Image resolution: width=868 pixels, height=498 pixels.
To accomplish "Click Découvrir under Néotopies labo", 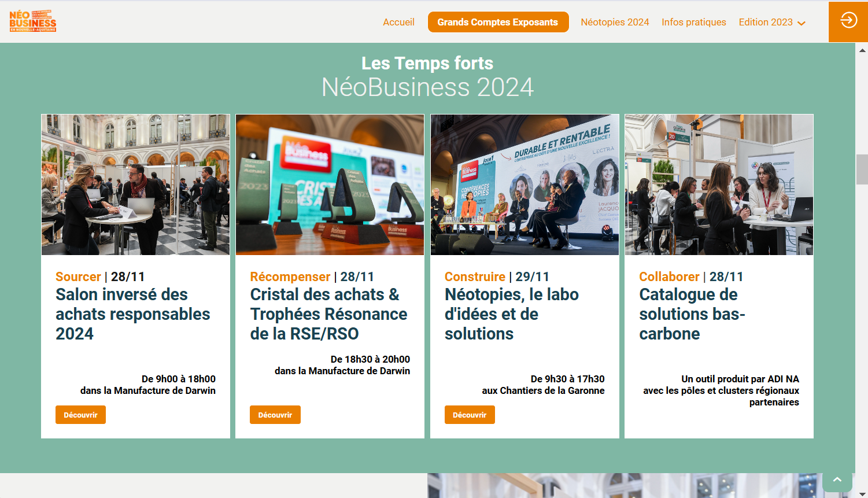I will 470,415.
